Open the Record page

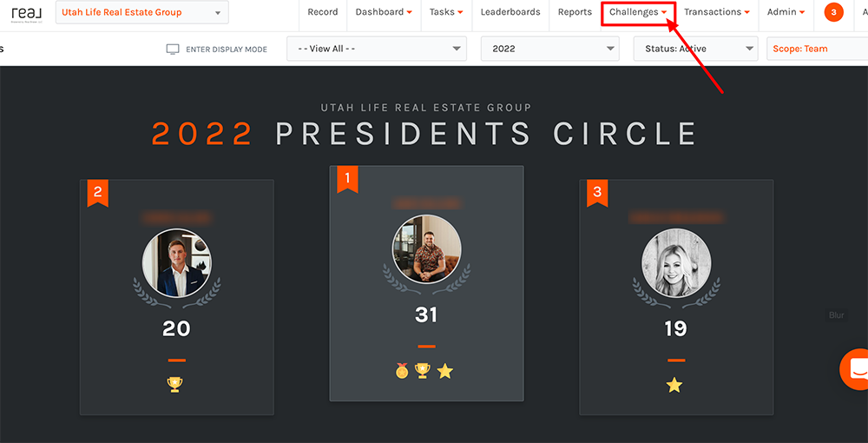[x=323, y=12]
